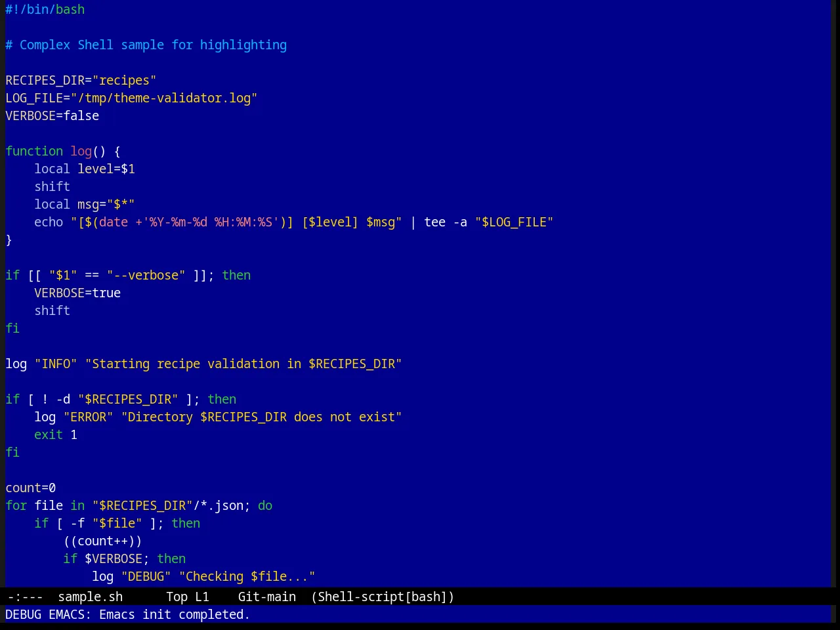Click 'Directory $RECIPES_DIR does not exist' string
The image size is (840, 630).
tap(262, 417)
